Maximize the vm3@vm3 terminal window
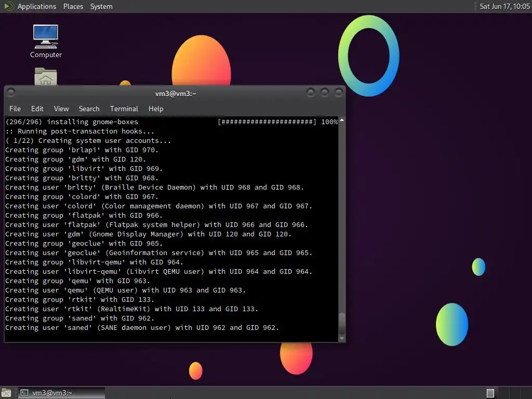 click(324, 92)
